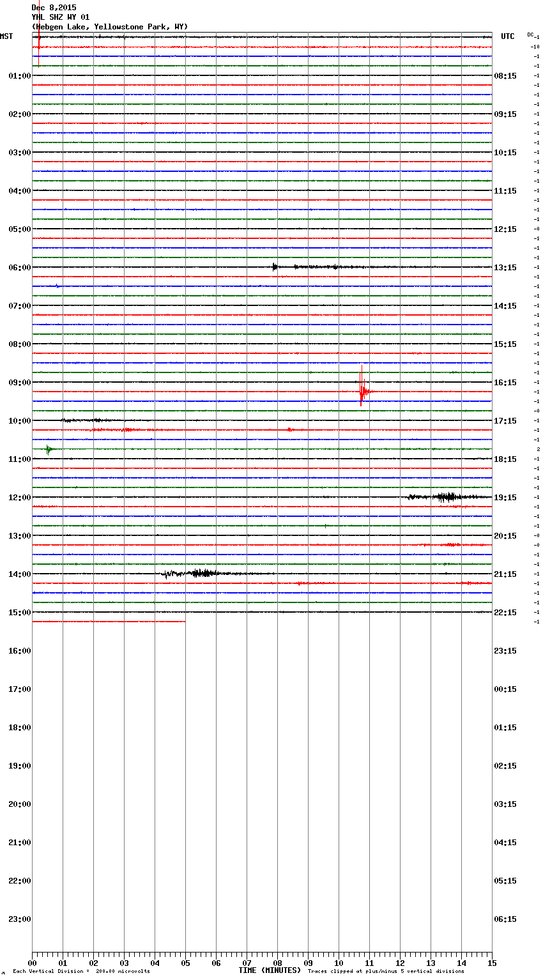Select the 06:00 MST row label
The width and height of the screenshot is (543, 980).
point(20,268)
